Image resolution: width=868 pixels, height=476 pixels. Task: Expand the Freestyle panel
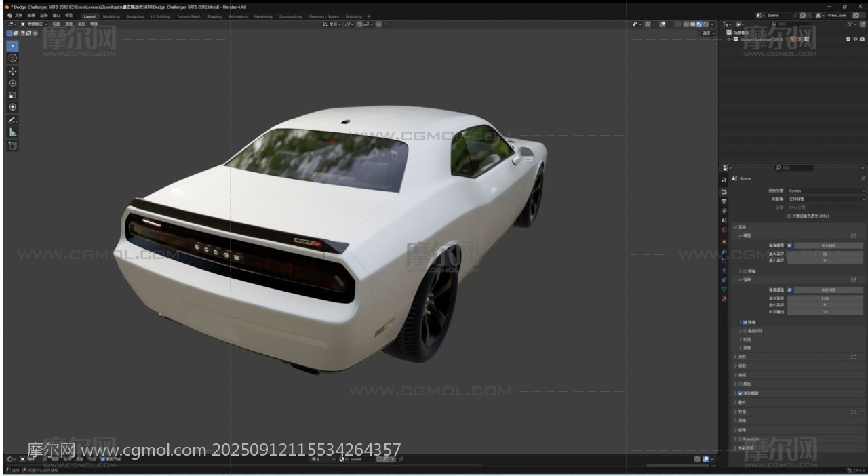[735, 439]
